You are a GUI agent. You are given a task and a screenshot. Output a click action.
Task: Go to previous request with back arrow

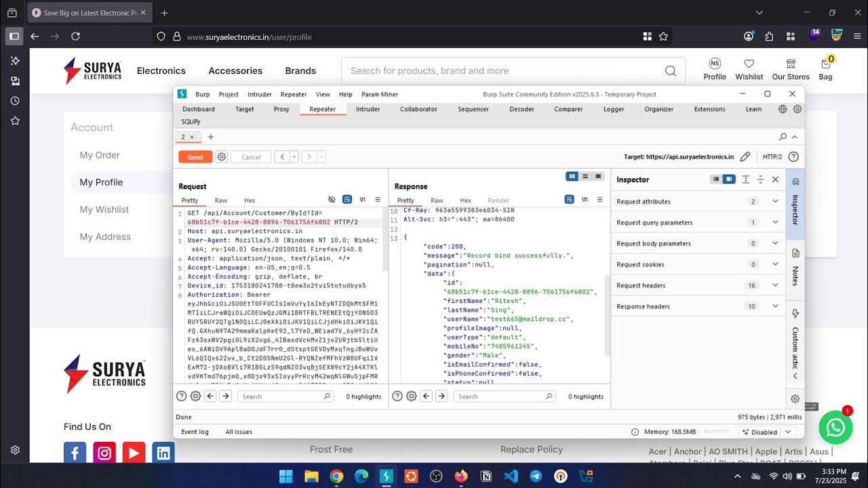[x=282, y=157]
